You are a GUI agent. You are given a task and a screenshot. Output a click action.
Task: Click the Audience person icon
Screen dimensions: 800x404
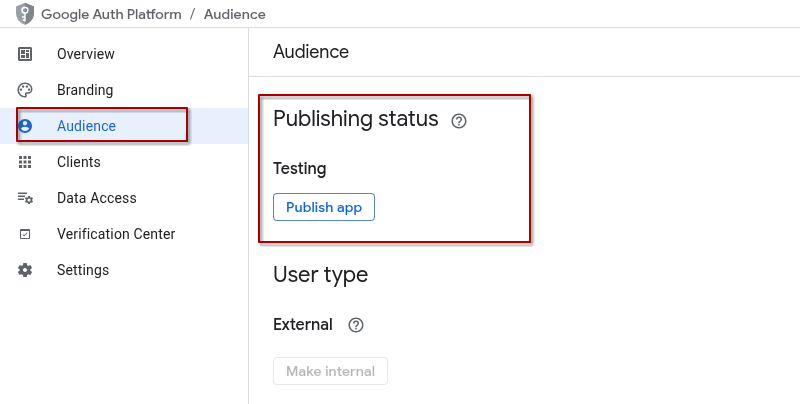pos(25,126)
